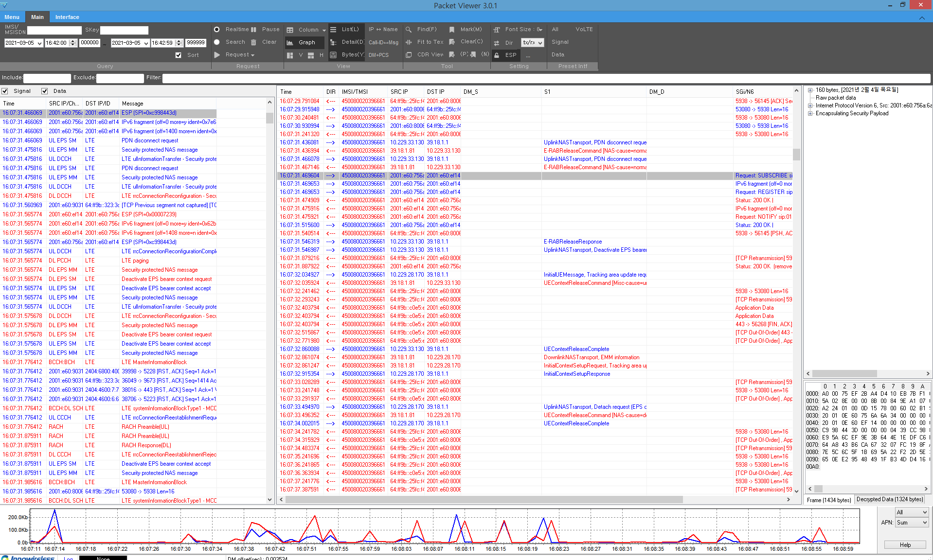
Task: Select vertical split layout icon V
Action: click(x=290, y=55)
